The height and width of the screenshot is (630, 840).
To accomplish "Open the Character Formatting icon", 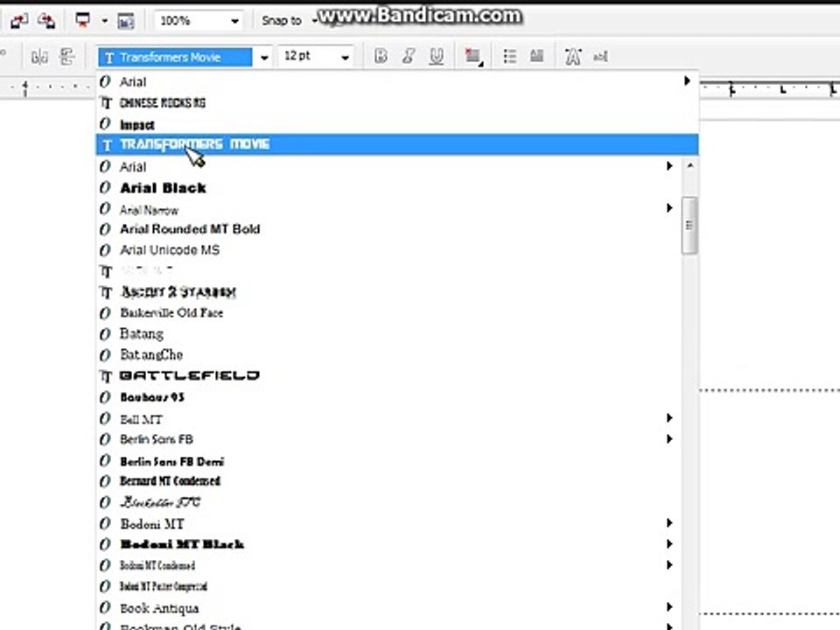I will click(572, 56).
